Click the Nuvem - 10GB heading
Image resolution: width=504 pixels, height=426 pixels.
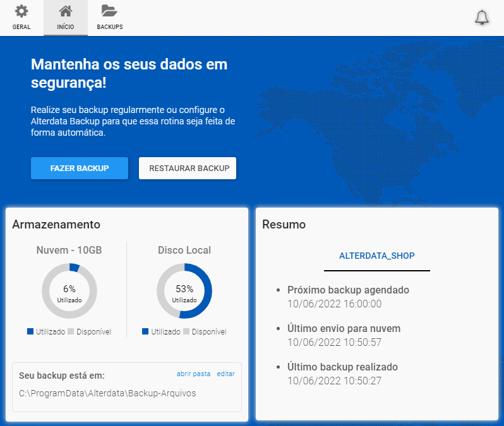tap(69, 250)
